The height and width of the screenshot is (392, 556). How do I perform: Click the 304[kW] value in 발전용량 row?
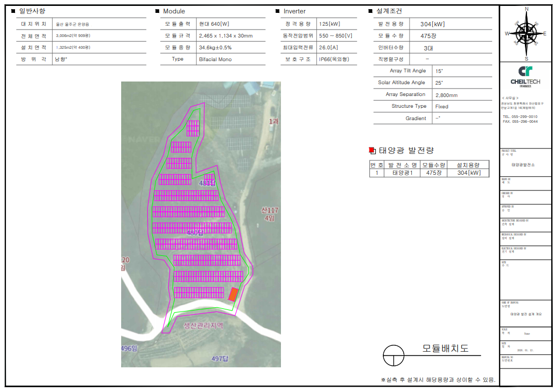432,24
